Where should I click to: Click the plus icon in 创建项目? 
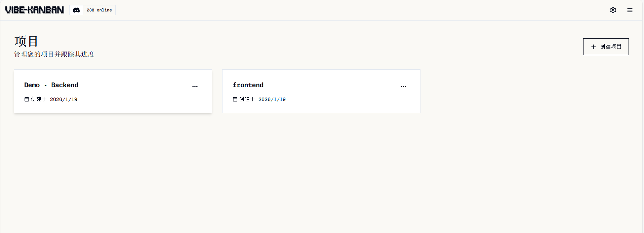click(594, 47)
